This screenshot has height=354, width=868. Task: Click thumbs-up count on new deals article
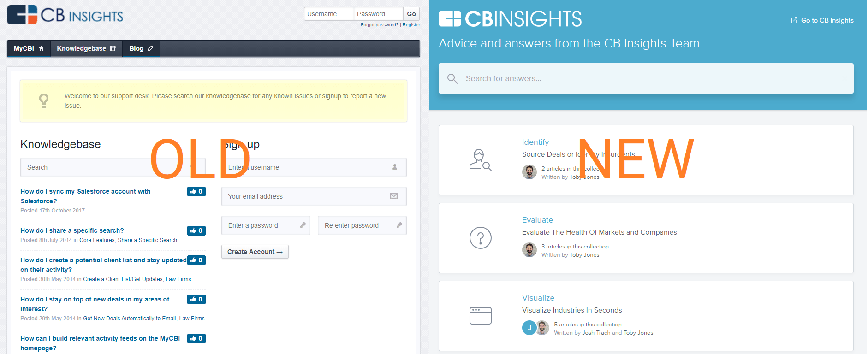point(196,299)
